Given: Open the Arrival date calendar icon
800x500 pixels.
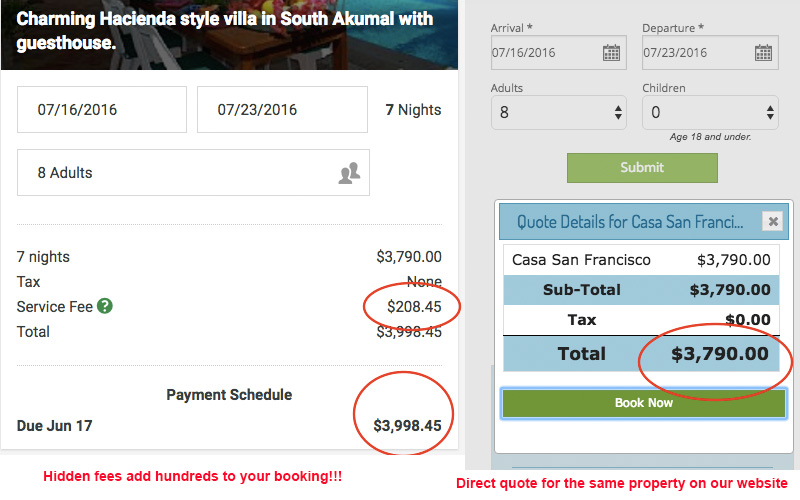Looking at the screenshot, I should [x=611, y=53].
